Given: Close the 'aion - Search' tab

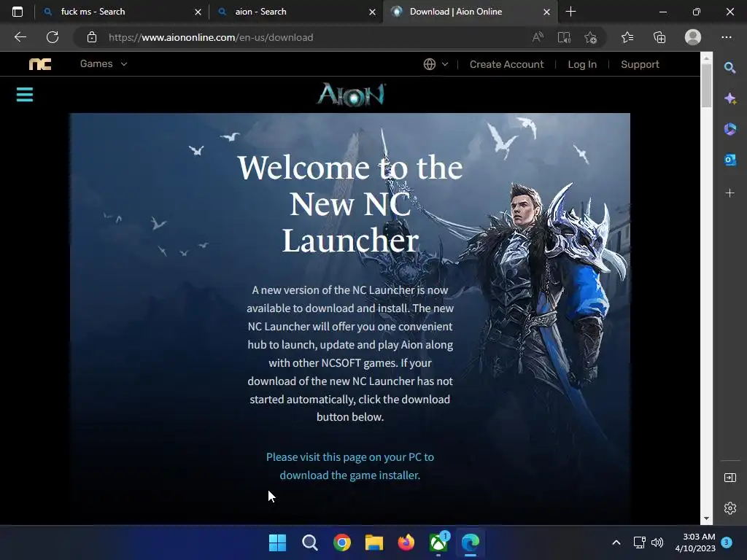Looking at the screenshot, I should coord(372,12).
